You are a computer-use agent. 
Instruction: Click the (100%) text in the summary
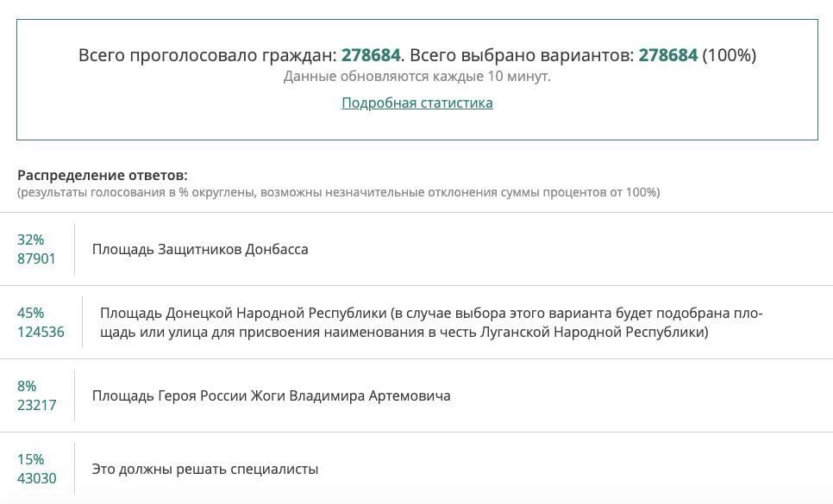(x=729, y=55)
